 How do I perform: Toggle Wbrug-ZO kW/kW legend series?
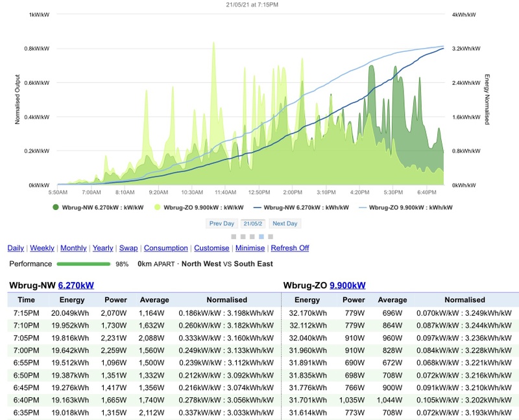click(199, 207)
